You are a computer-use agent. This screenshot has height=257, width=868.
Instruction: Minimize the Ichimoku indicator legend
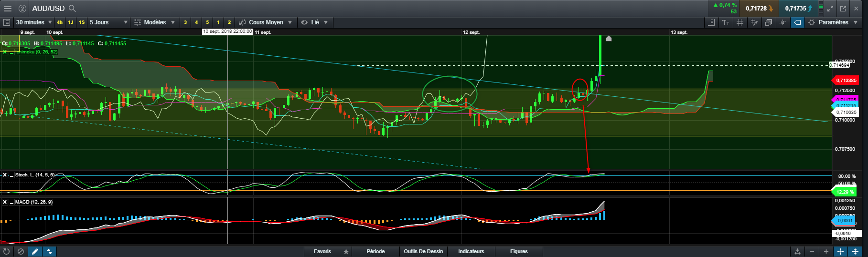11,51
